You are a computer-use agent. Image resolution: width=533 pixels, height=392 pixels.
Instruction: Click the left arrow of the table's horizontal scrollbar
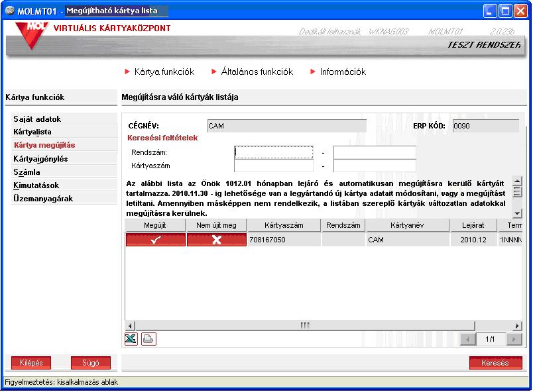[131, 326]
